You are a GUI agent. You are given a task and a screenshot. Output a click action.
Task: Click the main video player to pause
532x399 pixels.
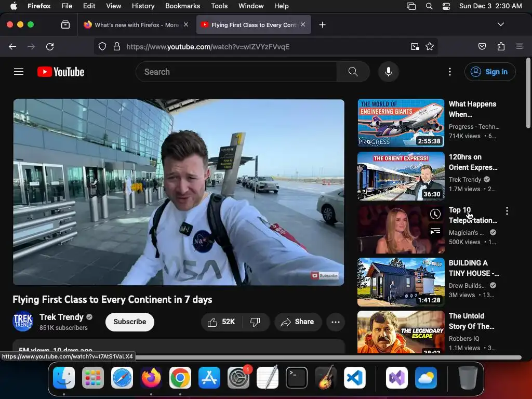pos(179,192)
